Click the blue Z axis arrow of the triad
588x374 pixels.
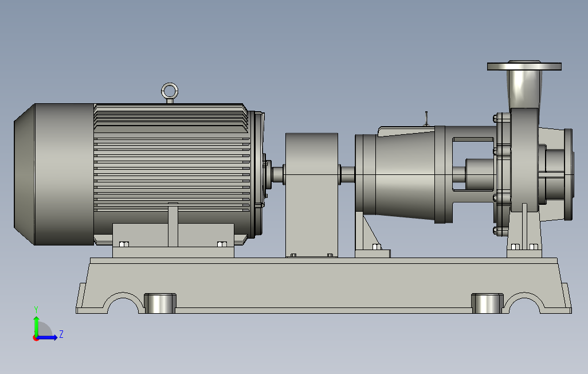(48, 338)
